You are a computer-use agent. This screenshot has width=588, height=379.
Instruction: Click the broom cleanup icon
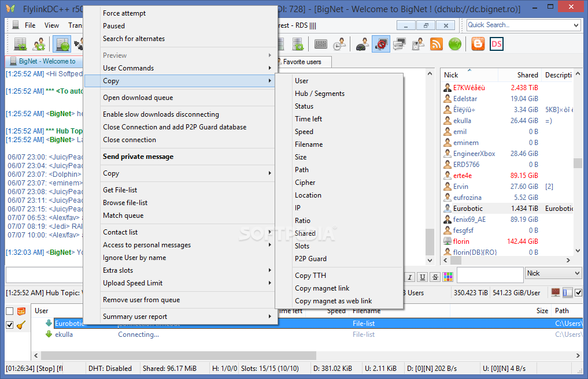tap(21, 325)
